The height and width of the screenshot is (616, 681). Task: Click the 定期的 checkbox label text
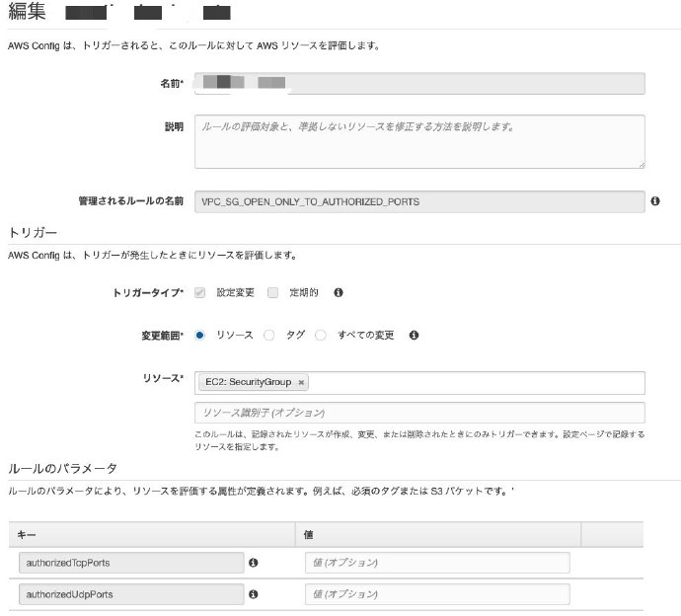tap(304, 293)
